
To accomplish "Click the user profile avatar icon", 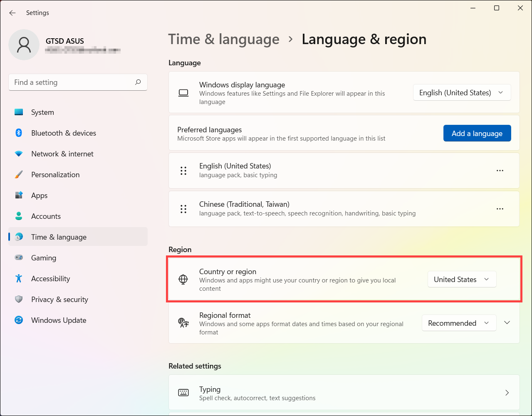I will [24, 45].
